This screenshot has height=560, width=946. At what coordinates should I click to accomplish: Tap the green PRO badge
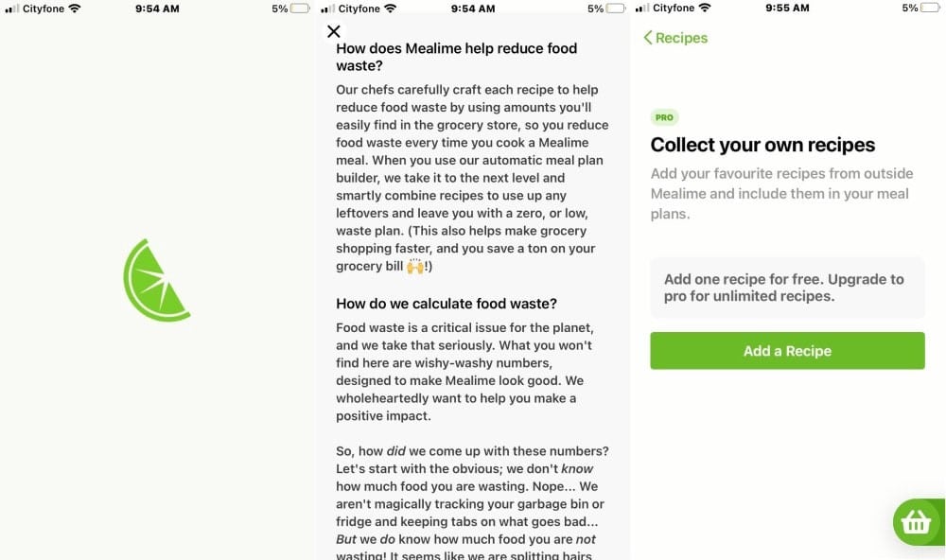[664, 117]
